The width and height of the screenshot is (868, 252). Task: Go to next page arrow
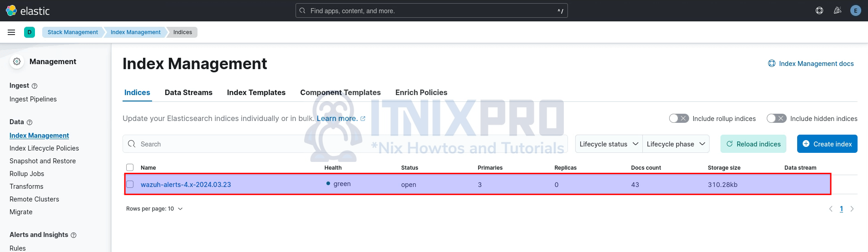(852, 209)
